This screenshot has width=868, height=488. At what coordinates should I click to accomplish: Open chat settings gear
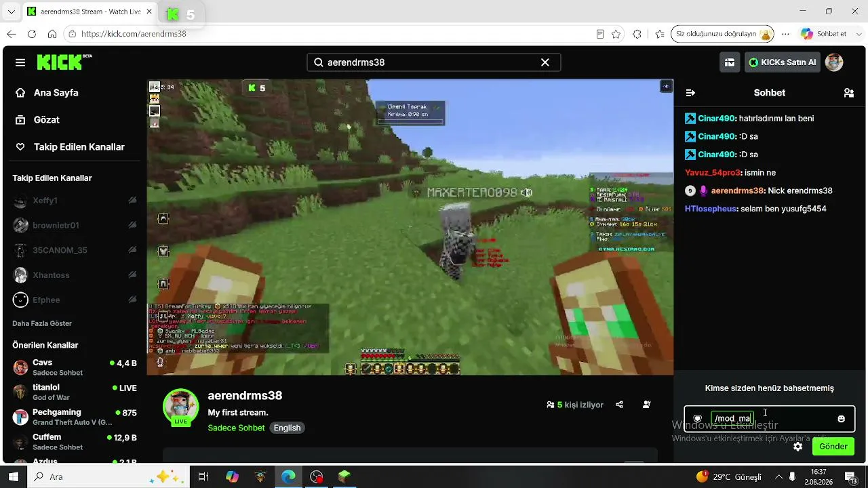click(798, 447)
